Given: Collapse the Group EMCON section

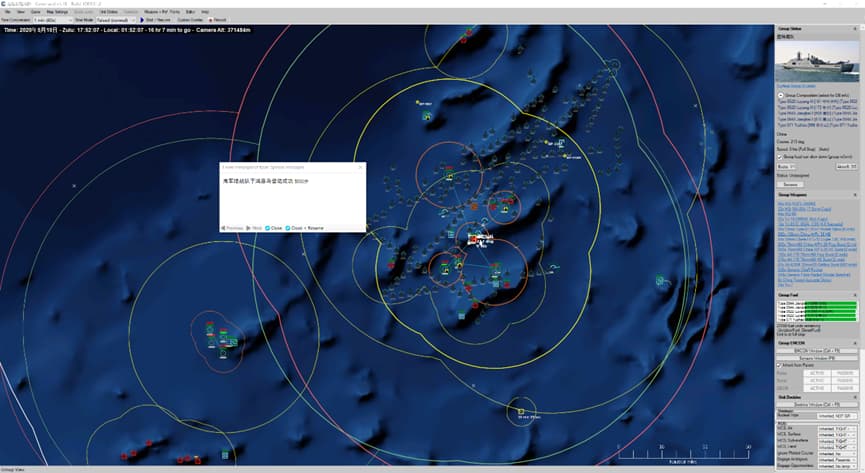Looking at the screenshot, I should [856, 343].
